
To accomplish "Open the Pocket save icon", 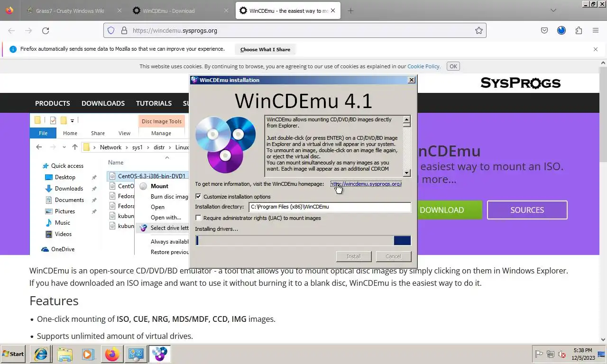I will click(544, 30).
